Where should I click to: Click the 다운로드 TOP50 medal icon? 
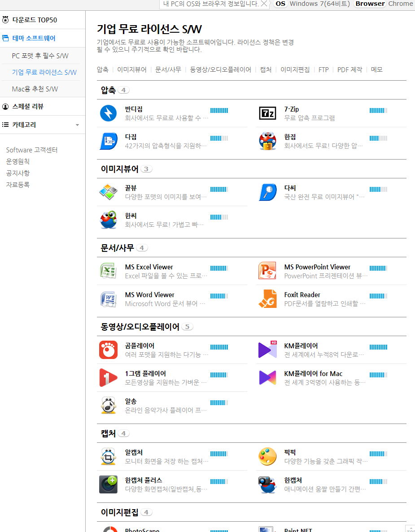[x=5, y=20]
